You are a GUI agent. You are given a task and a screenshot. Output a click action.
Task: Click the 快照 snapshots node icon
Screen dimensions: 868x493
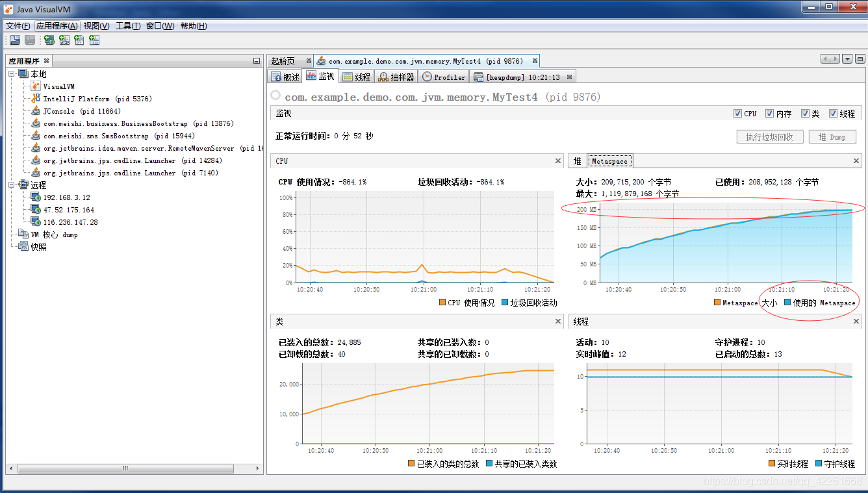(23, 247)
